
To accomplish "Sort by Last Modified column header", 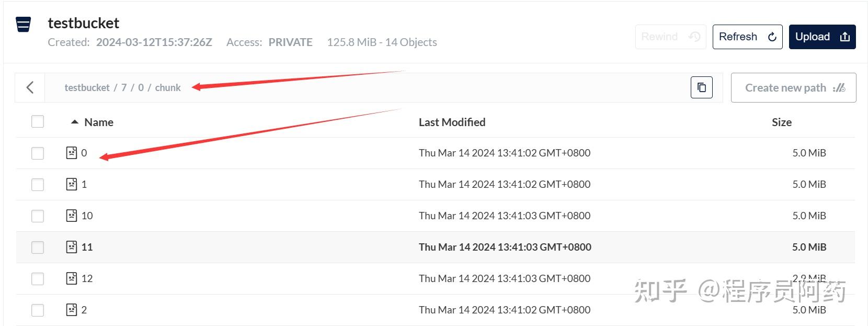I will click(452, 122).
